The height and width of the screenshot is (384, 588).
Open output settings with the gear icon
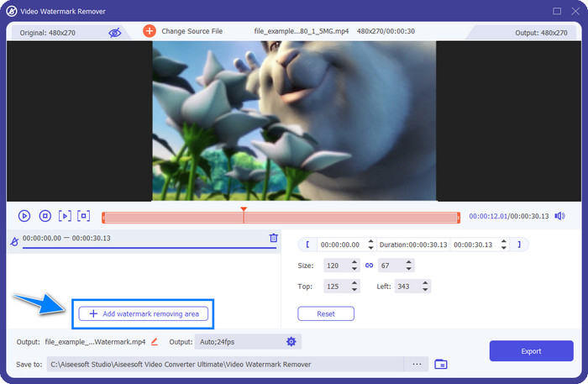point(291,342)
